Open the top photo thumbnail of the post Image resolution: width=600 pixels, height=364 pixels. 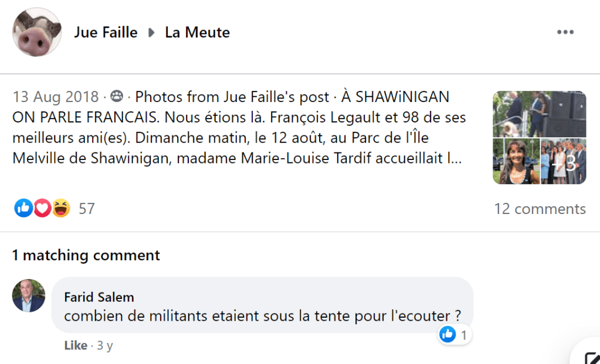click(539, 114)
